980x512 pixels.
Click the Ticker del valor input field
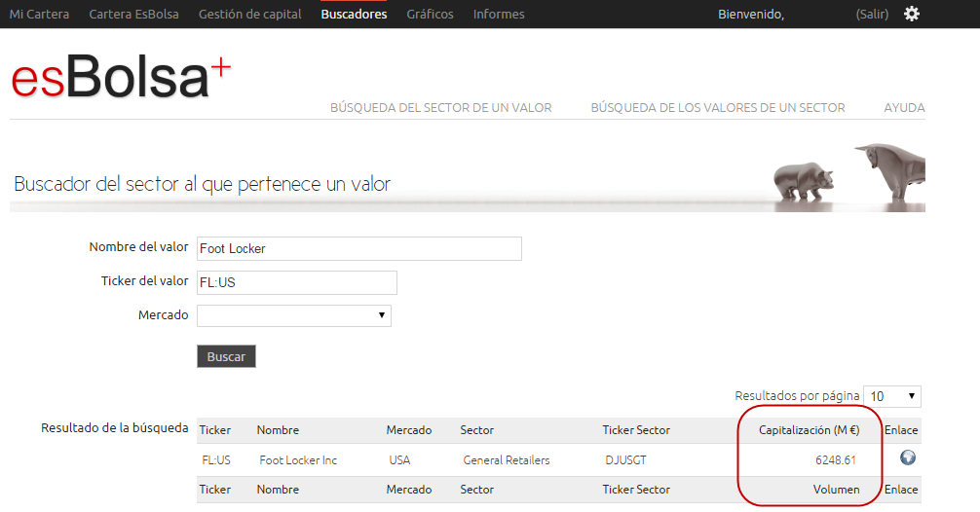pyautogui.click(x=297, y=282)
